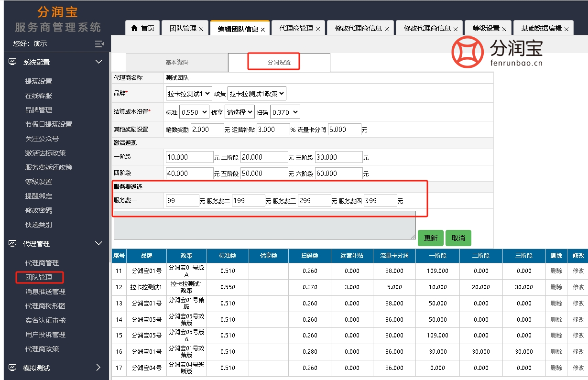Screen dimensions: 588x380
Task: Click inside the 服务费一 input showing 99
Action: pyautogui.click(x=182, y=200)
